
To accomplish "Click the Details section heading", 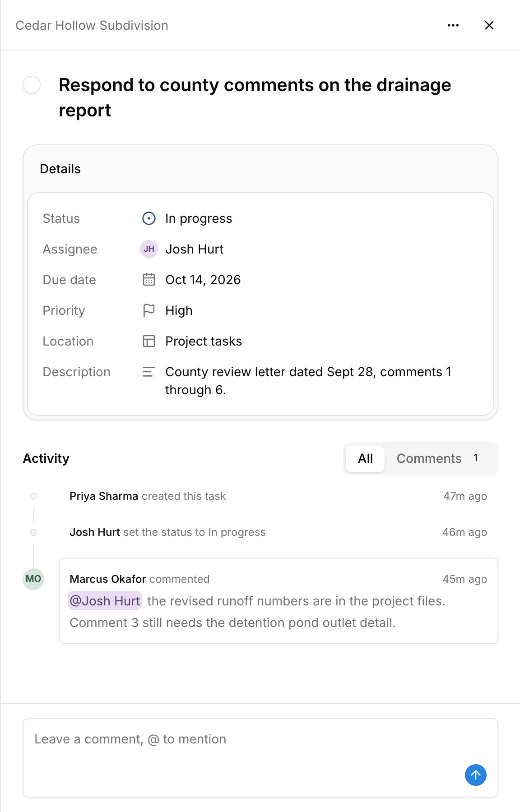I will (x=60, y=169).
